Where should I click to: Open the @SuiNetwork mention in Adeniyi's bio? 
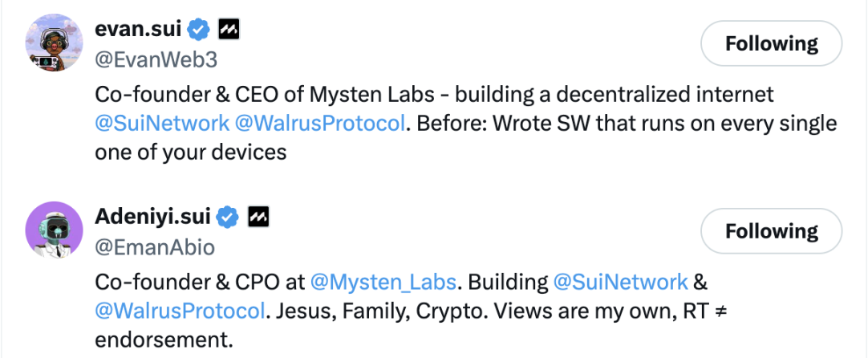click(x=619, y=282)
